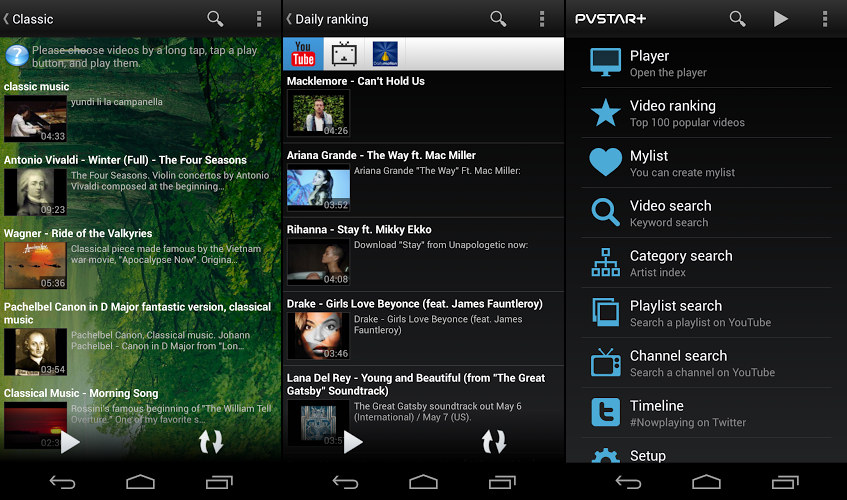Open Video search magnifier icon in menu list
Viewport: 847px width, 500px height.
(605, 213)
